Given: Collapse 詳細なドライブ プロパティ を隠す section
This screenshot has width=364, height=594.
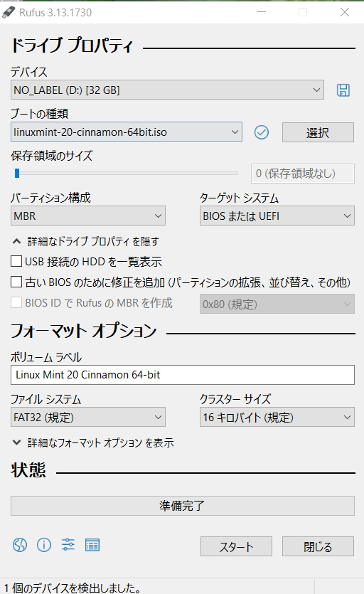Looking at the screenshot, I should click(86, 241).
